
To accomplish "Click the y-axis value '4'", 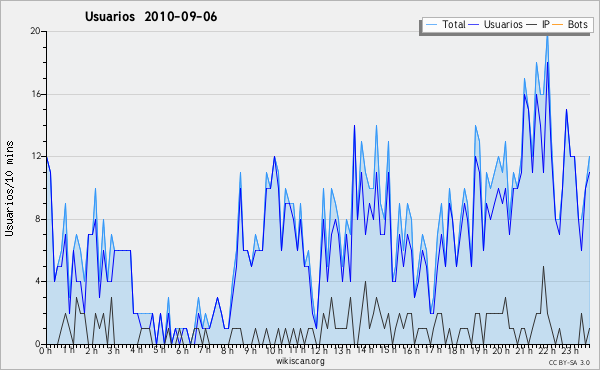I will click(x=38, y=281).
